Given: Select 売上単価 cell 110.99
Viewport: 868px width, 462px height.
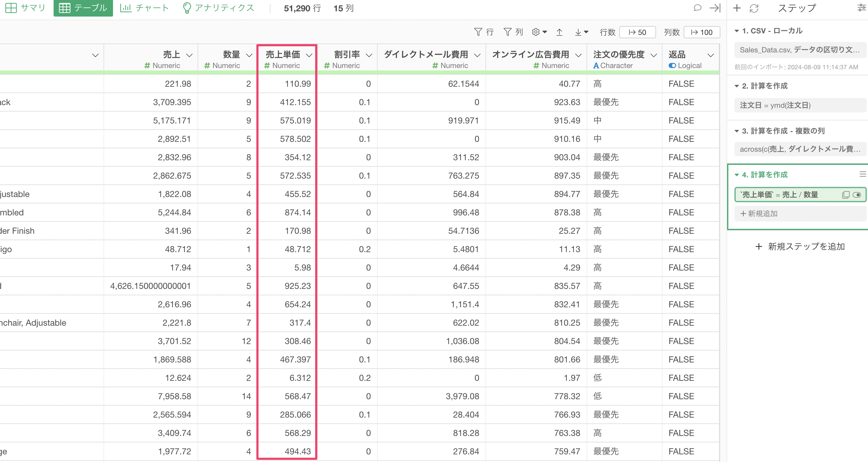Looking at the screenshot, I should pos(287,84).
